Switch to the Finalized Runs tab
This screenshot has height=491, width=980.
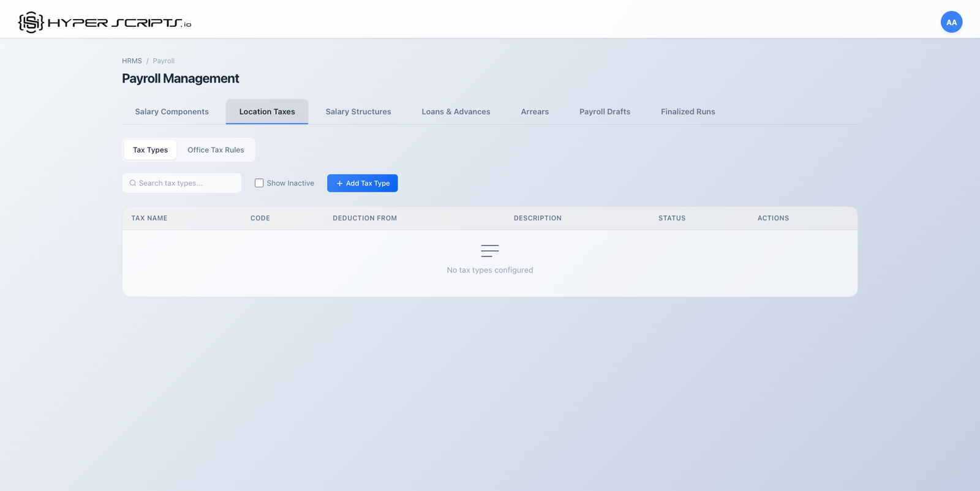(x=688, y=111)
